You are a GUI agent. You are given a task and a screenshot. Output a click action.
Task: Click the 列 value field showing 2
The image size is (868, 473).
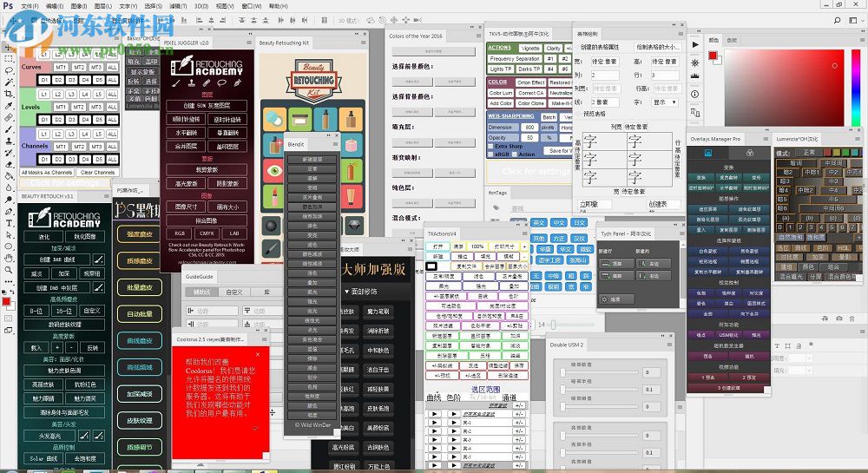tap(604, 76)
